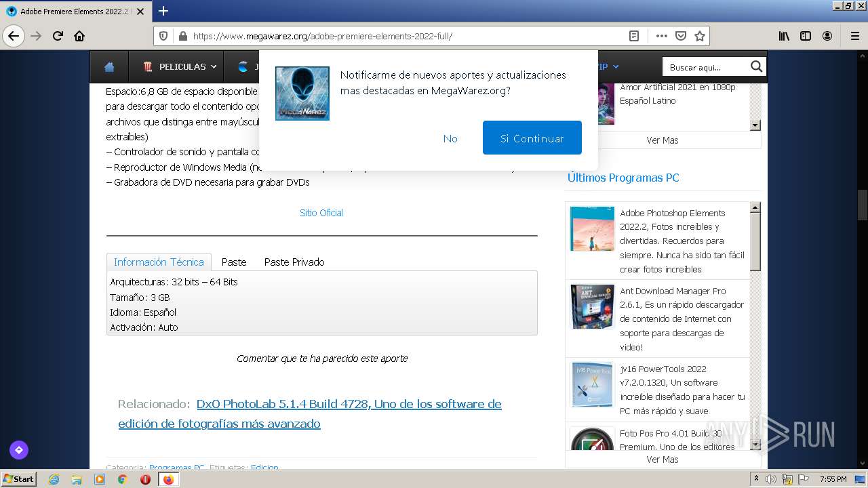Expand the VIP menu chevron

pos(616,66)
